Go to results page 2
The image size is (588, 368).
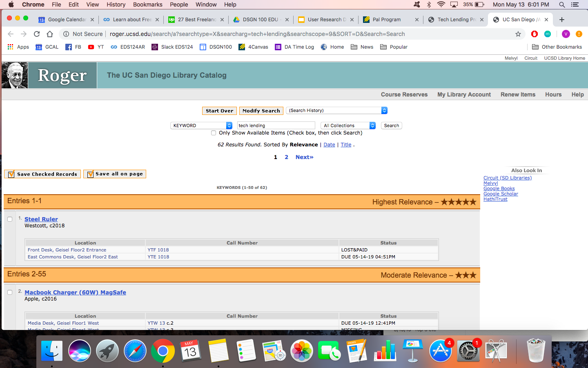click(287, 157)
